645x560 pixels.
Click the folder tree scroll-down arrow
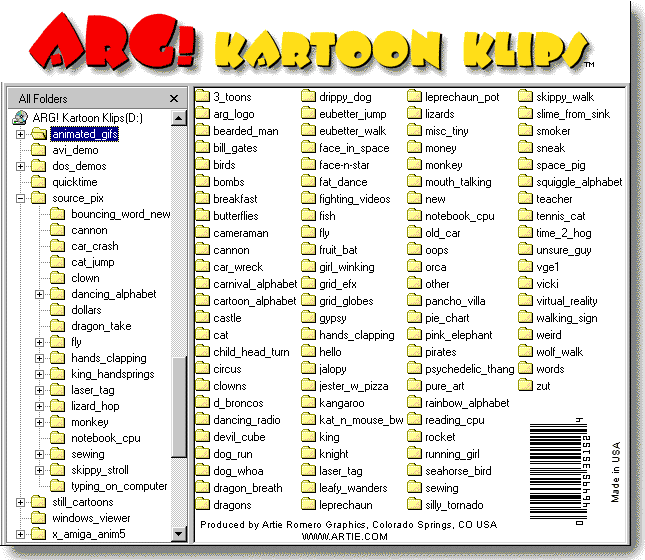179,534
